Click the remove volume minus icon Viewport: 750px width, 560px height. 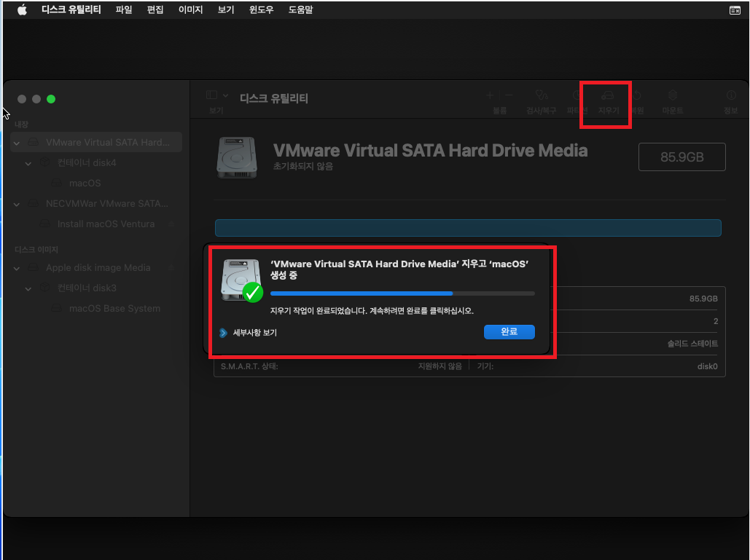(x=509, y=95)
